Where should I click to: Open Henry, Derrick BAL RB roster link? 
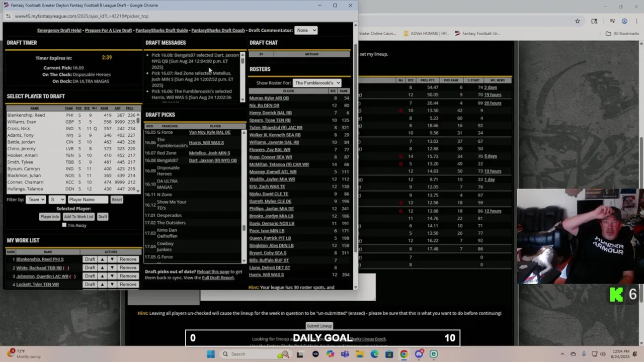[271, 113]
